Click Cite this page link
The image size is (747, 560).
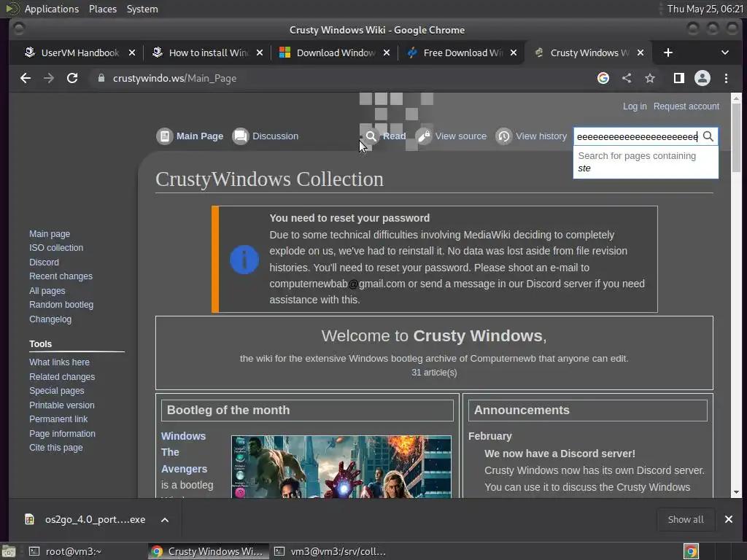(55, 448)
